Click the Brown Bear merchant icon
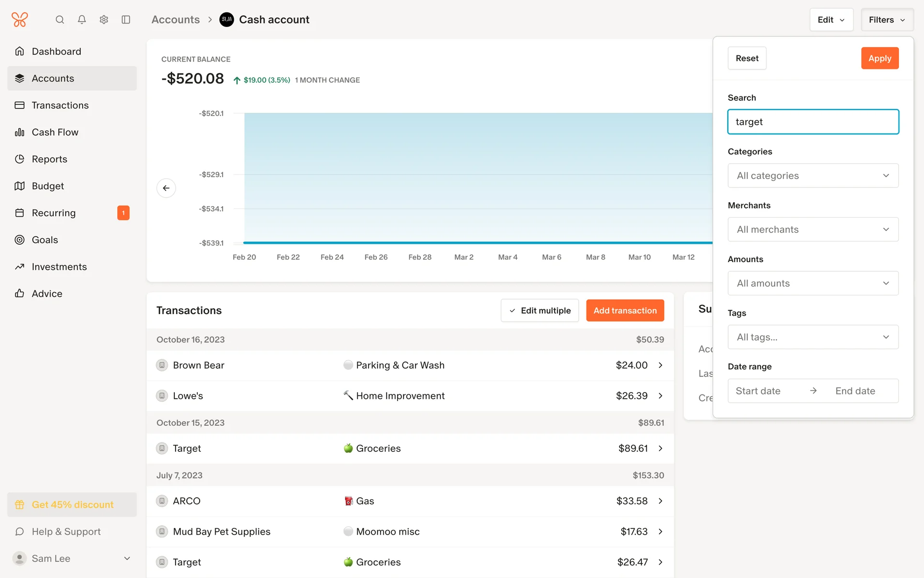The image size is (924, 578). 162,365
